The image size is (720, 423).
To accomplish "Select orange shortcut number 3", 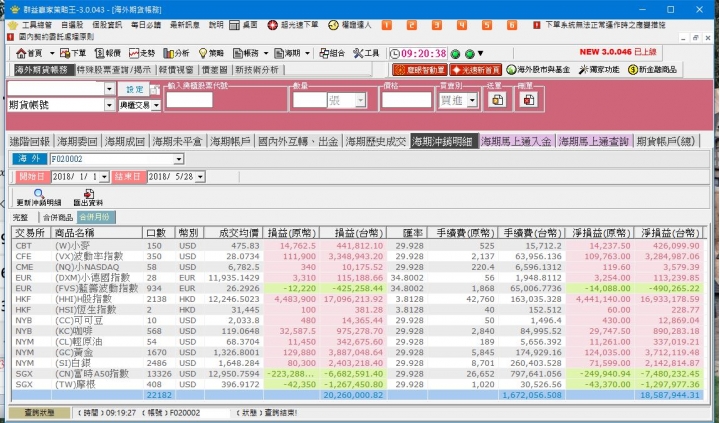I will (x=437, y=25).
